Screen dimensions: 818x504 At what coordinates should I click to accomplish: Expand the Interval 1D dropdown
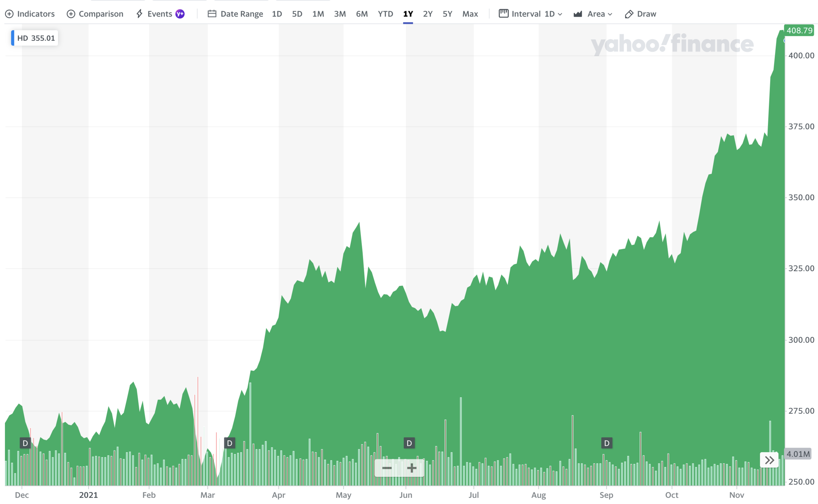pyautogui.click(x=530, y=14)
